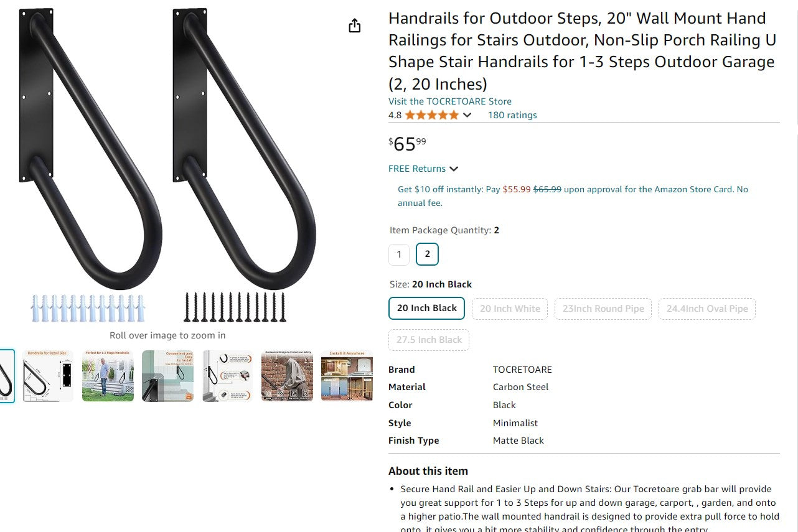Select the brick wall safety thumbnail
Screen dimensions: 798x532
click(287, 376)
